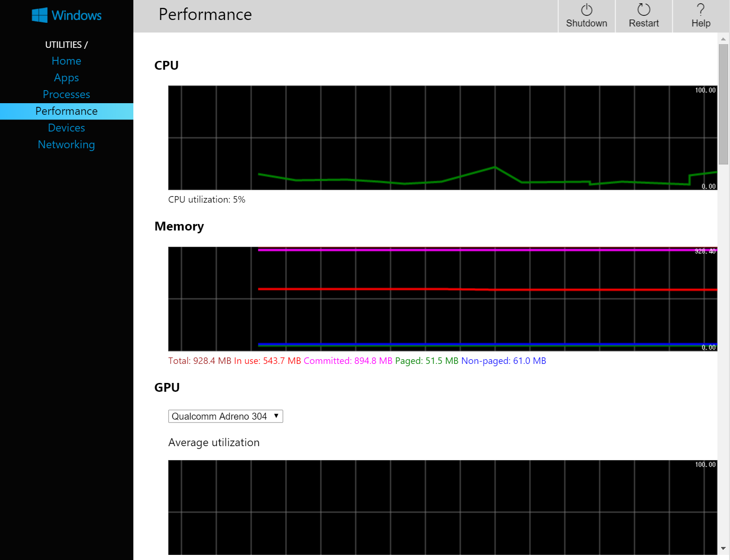Click the vertical scrollbar thumb
This screenshot has width=730, height=560.
723,104
